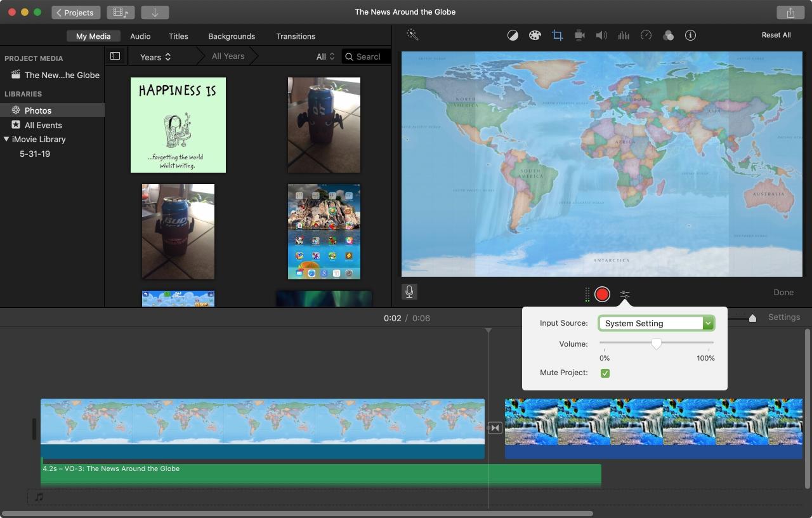
Task: Select the cropping tool icon
Action: pyautogui.click(x=557, y=36)
